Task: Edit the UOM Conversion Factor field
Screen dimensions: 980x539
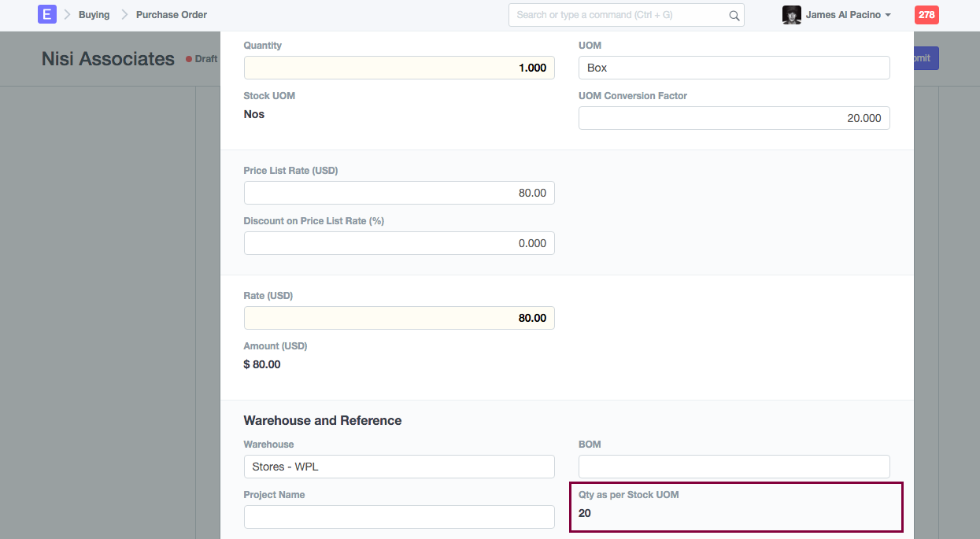Action: pyautogui.click(x=734, y=118)
